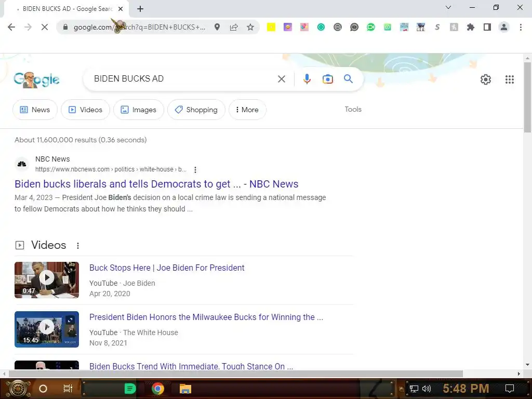Open the green video camera extension
Viewport: 532px width, 399px height.
(x=371, y=27)
